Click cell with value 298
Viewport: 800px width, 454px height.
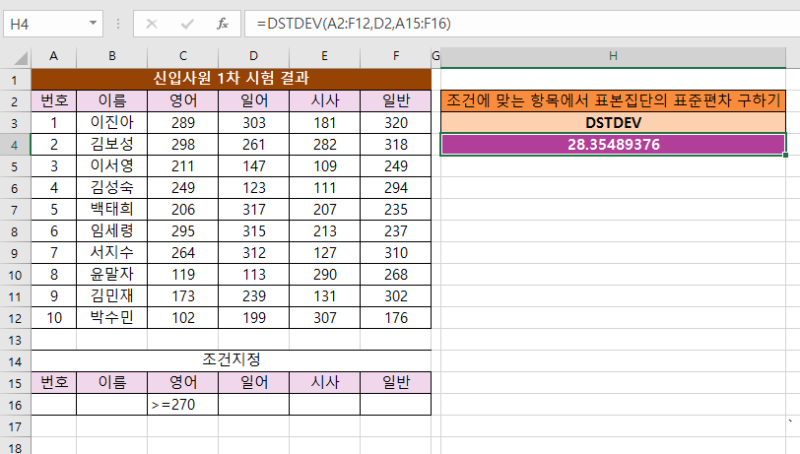coord(183,144)
